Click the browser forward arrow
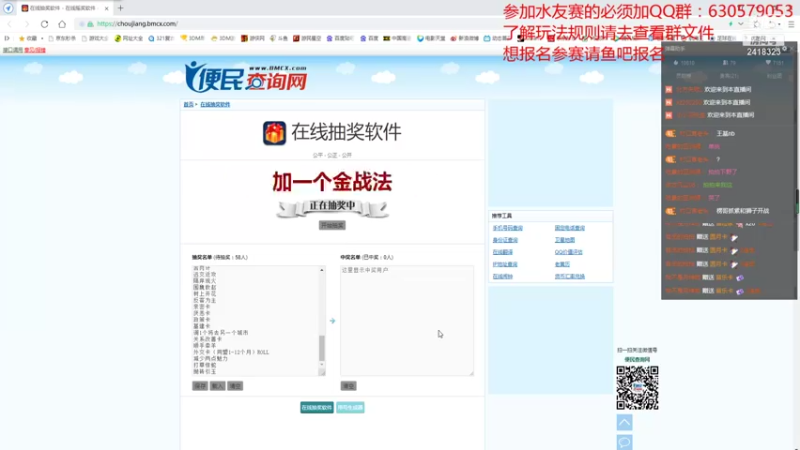 tap(27, 24)
